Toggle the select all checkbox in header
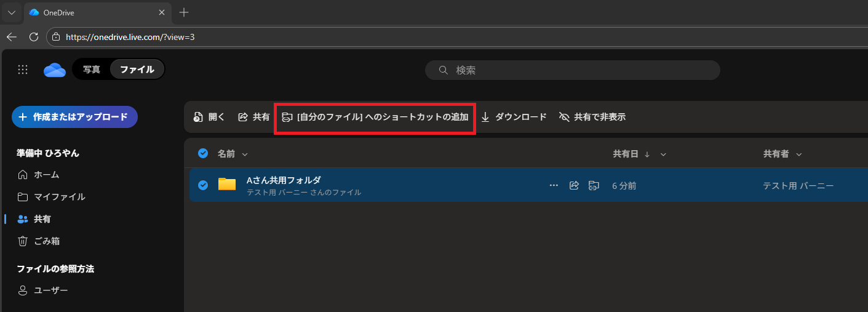Image resolution: width=868 pixels, height=312 pixels. pos(203,154)
